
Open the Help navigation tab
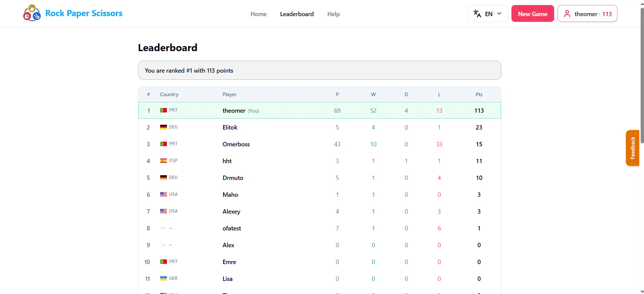(333, 14)
